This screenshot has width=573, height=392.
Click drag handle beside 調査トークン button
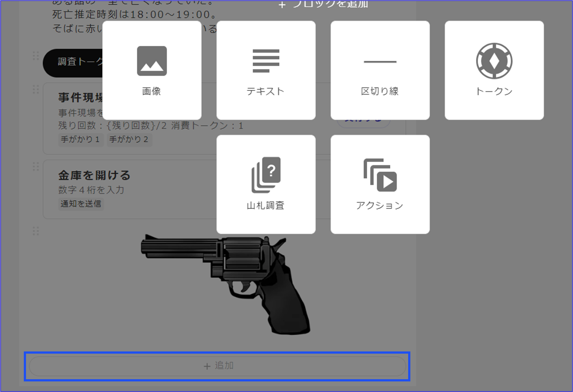36,56
